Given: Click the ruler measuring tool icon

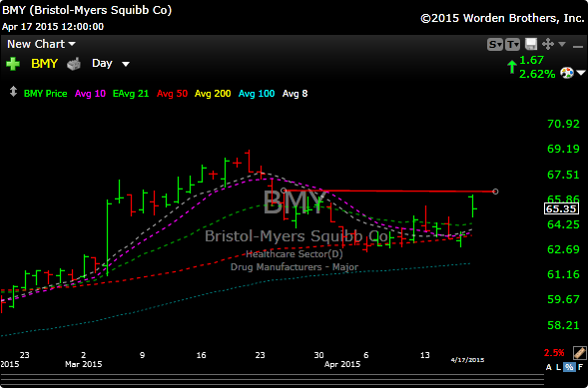Looking at the screenshot, I should 579,352.
